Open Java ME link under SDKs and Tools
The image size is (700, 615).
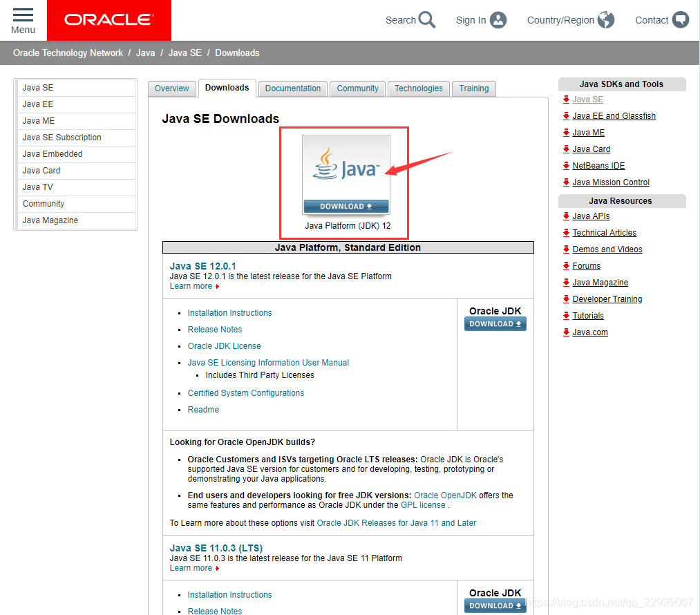coord(588,132)
